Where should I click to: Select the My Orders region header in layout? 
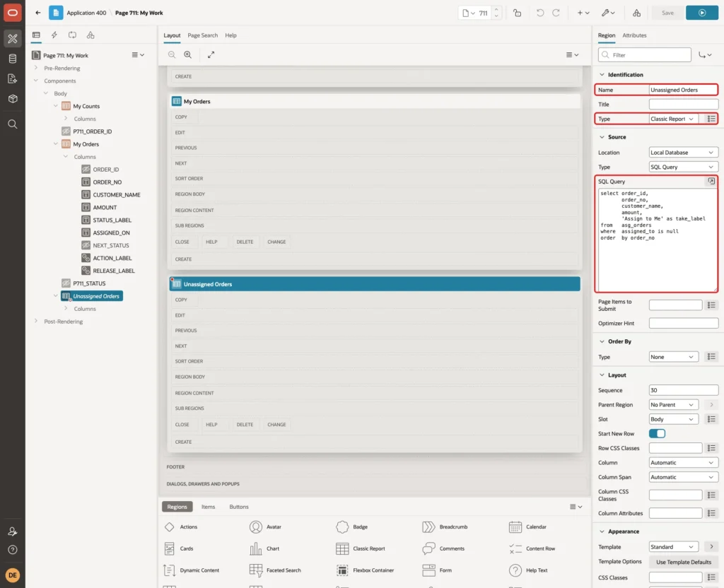coord(375,102)
